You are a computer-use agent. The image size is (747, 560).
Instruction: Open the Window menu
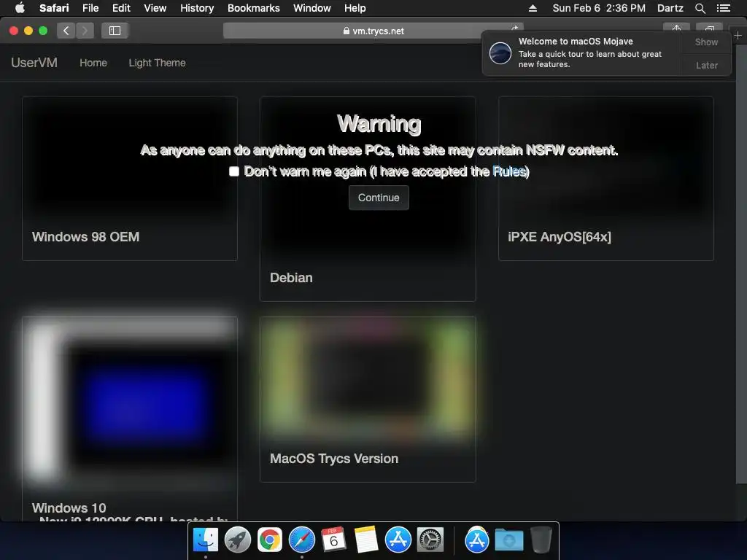point(312,8)
